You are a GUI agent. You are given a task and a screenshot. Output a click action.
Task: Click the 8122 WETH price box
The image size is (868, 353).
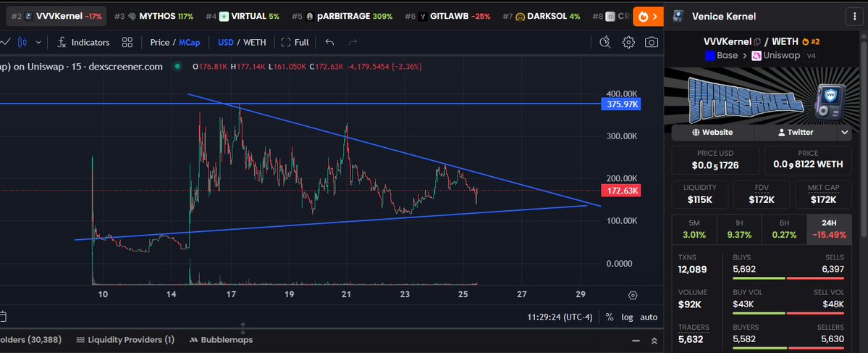808,159
